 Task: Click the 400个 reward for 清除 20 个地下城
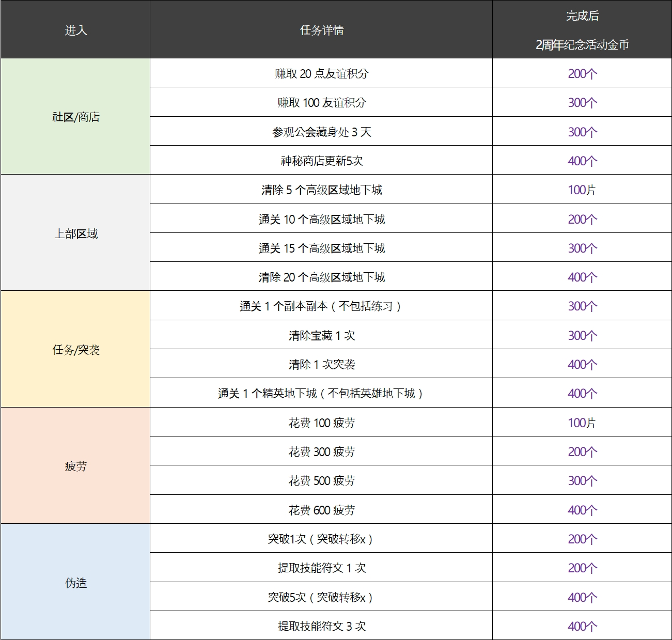[582, 277]
